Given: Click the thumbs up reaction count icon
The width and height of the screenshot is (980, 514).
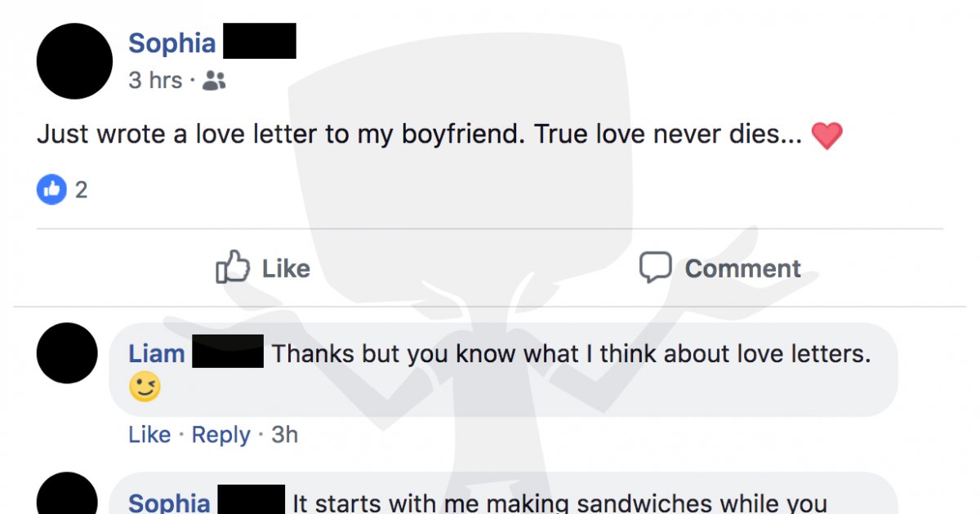Looking at the screenshot, I should click(x=51, y=188).
